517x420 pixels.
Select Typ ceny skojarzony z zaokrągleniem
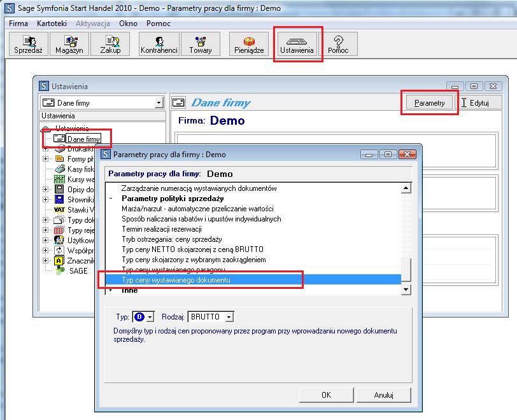(x=194, y=260)
